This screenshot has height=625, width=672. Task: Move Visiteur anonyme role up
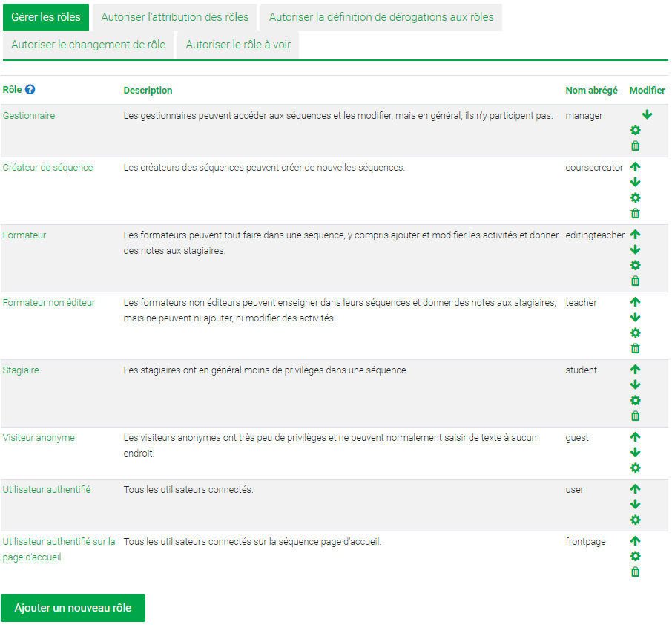click(x=635, y=437)
